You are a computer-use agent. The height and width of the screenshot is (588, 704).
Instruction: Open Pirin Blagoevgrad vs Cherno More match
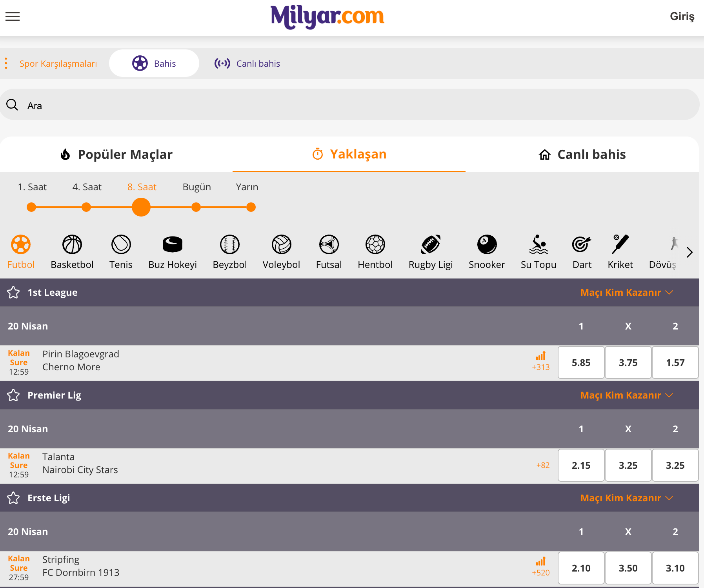click(81, 360)
